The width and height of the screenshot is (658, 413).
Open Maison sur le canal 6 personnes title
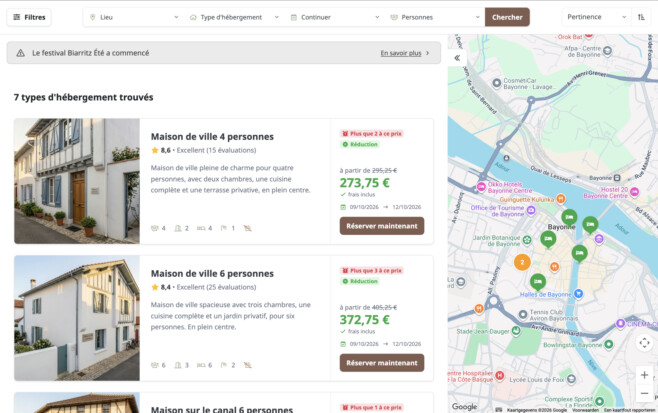point(222,409)
